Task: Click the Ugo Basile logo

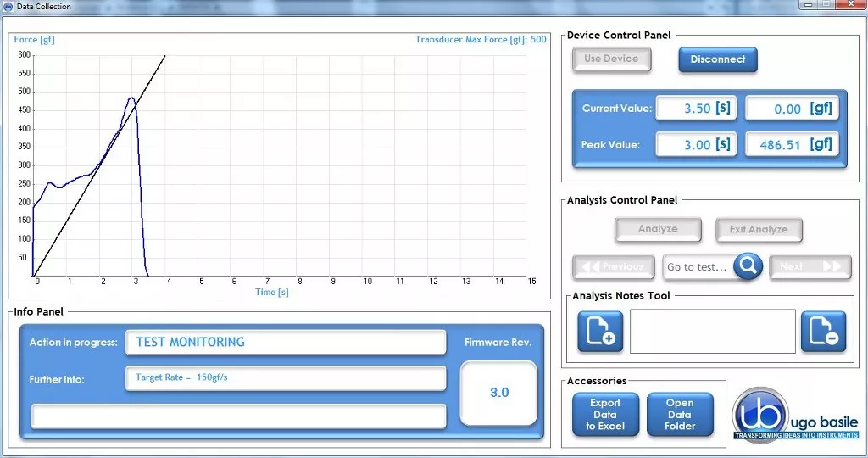Action: (796, 416)
